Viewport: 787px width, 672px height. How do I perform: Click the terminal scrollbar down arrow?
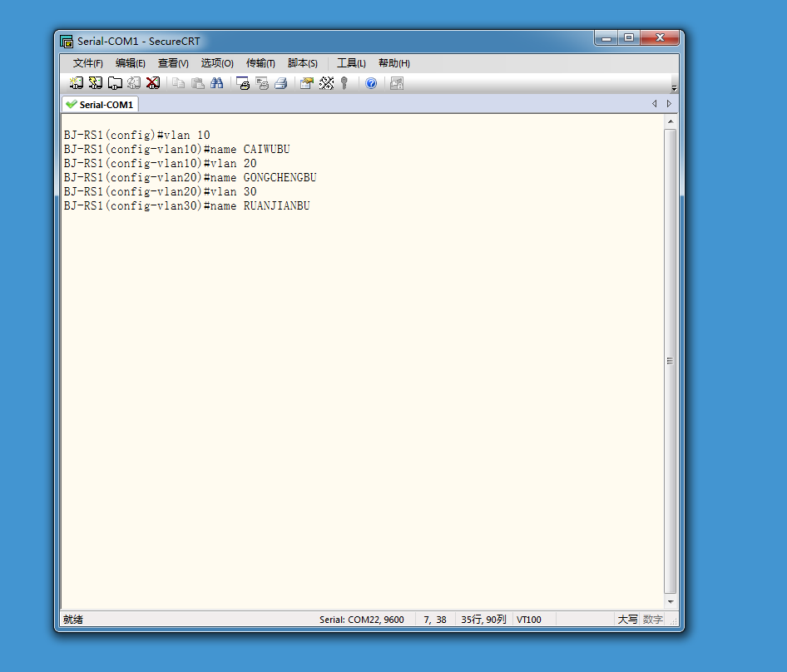pos(671,601)
